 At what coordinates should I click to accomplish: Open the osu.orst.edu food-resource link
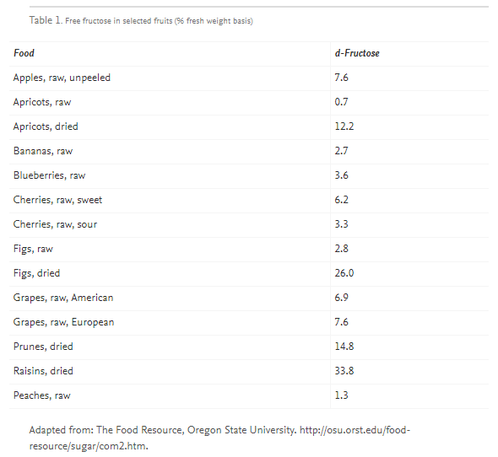219,438
